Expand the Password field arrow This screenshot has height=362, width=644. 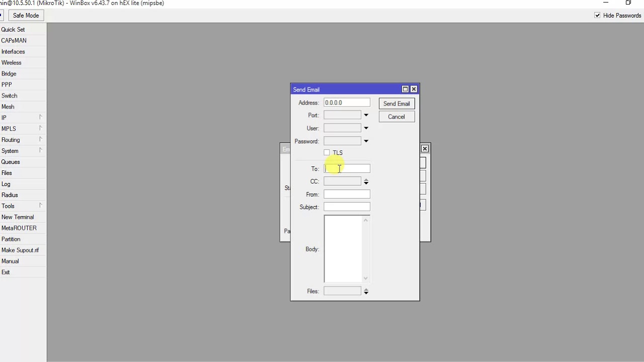pos(366,141)
